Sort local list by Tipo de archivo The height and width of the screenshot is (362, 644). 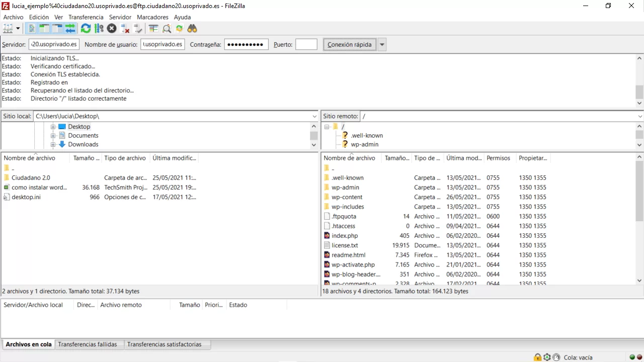(x=126, y=158)
